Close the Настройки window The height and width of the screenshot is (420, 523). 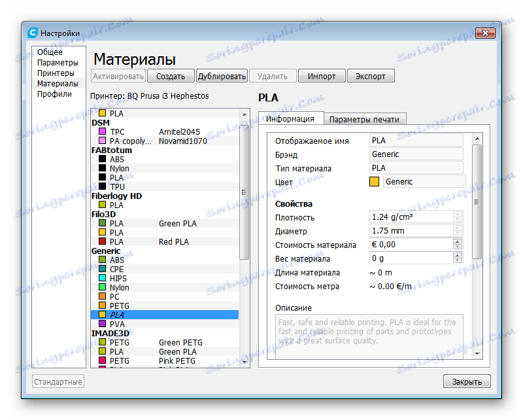click(486, 33)
